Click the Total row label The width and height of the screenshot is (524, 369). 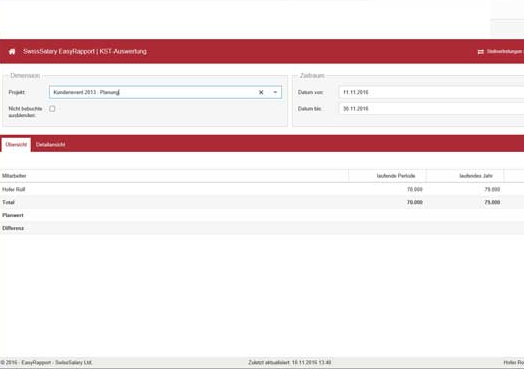point(8,203)
